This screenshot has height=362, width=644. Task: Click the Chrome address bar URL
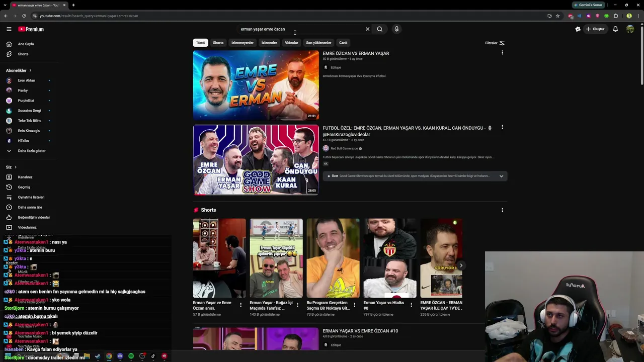pos(89,16)
